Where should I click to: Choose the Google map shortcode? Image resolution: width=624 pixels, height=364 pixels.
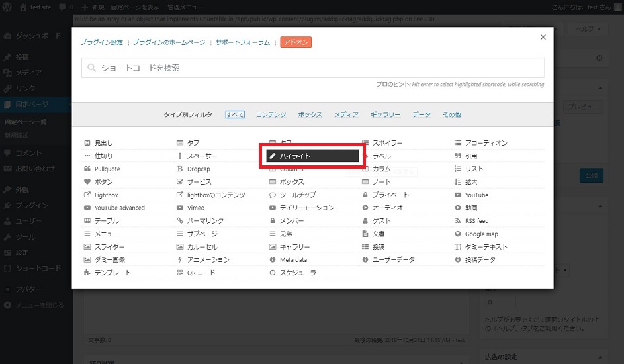pyautogui.click(x=480, y=234)
